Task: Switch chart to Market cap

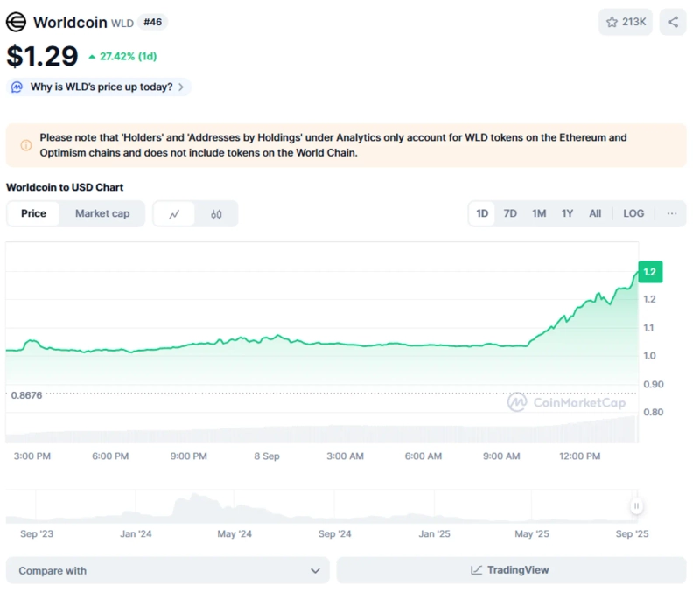Action: (102, 213)
